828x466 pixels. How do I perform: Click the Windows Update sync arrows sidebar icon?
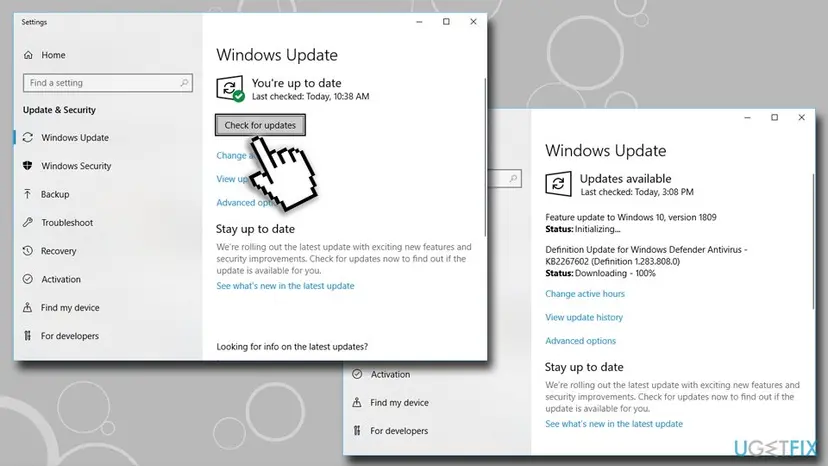pyautogui.click(x=28, y=137)
